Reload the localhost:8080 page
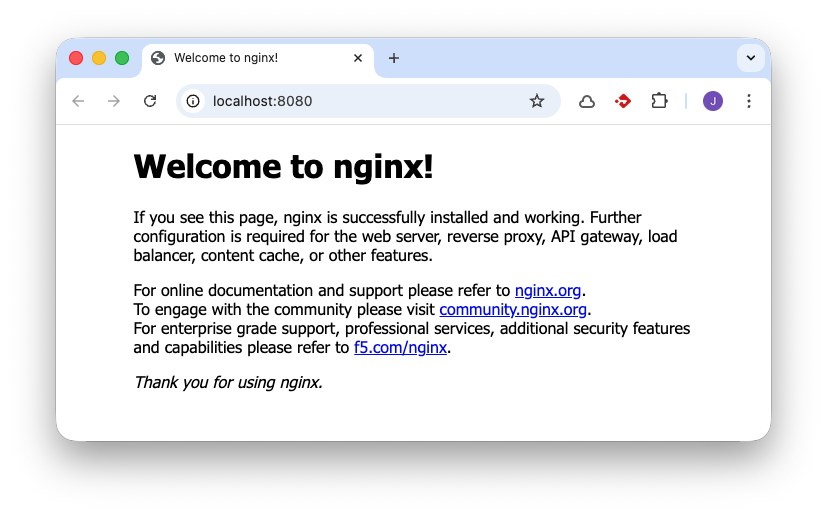This screenshot has height=515, width=827. pos(150,101)
